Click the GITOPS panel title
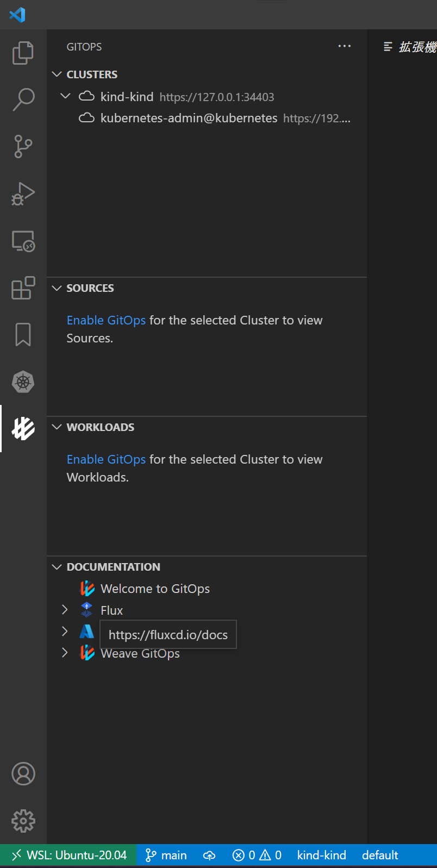 pos(84,47)
